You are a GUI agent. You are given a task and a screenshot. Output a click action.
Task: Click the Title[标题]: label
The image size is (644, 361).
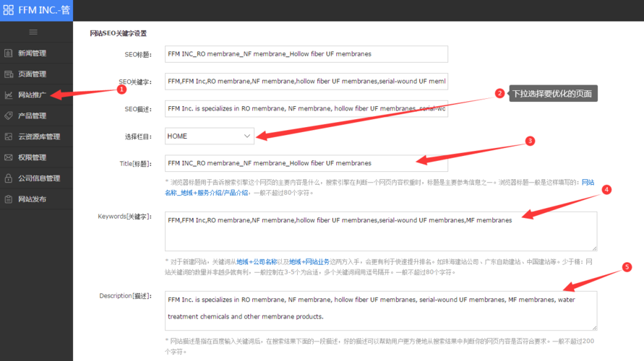tap(136, 164)
